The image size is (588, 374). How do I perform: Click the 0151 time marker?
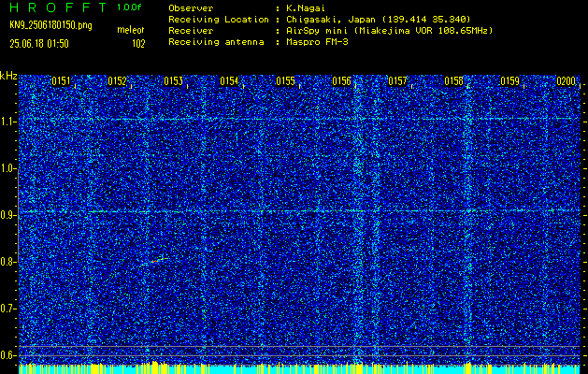coord(61,81)
